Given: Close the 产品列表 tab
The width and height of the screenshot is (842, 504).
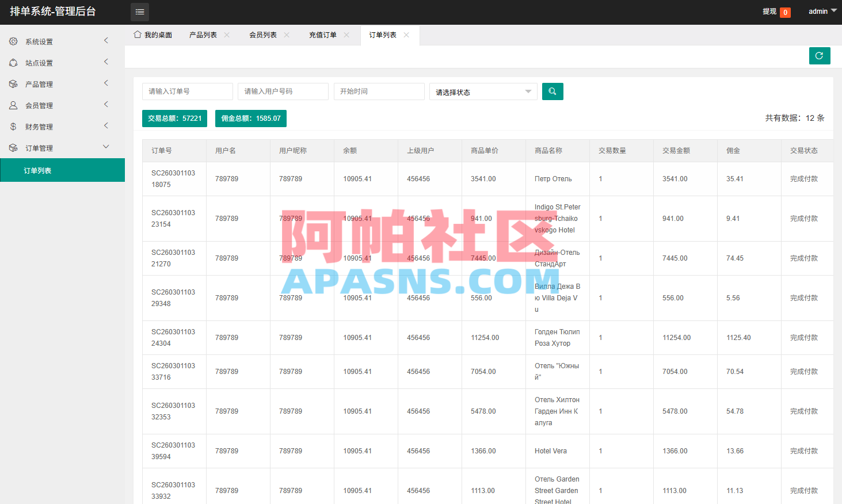Looking at the screenshot, I should pyautogui.click(x=227, y=35).
